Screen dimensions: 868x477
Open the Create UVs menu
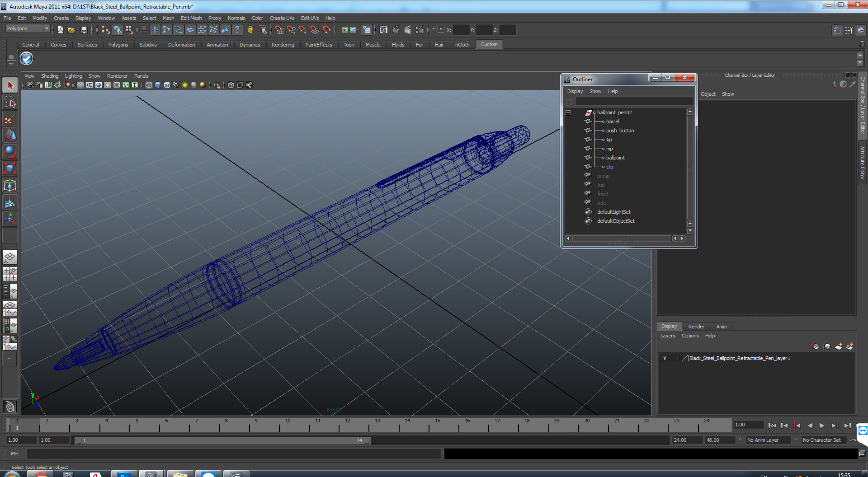point(282,18)
